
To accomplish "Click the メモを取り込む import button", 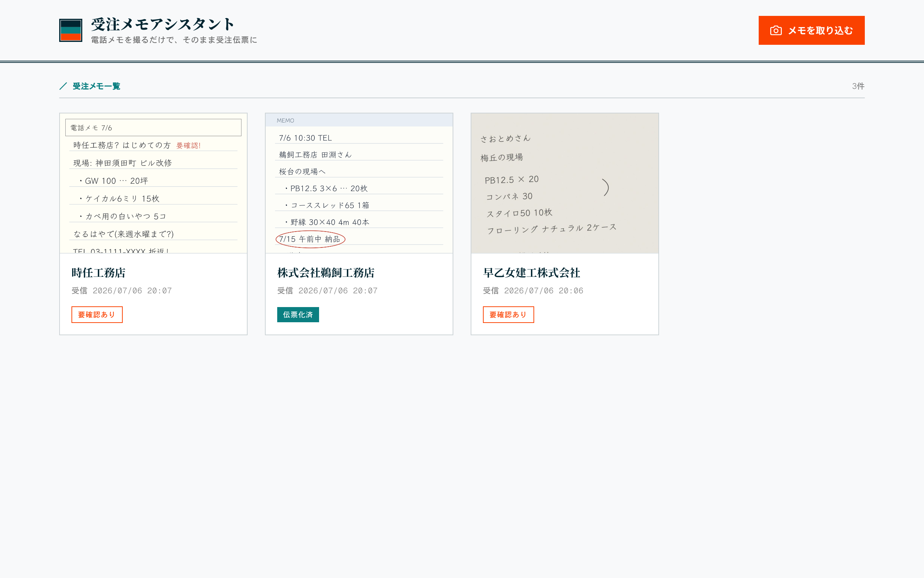I will (x=811, y=30).
